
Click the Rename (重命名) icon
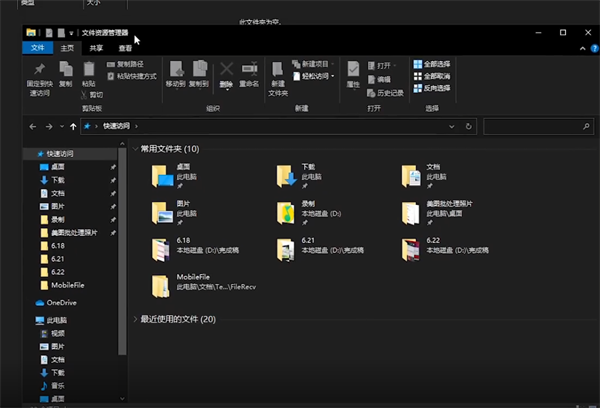click(249, 69)
